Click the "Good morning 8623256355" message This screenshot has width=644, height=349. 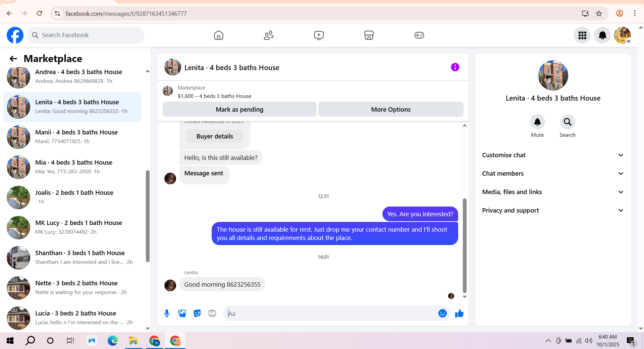tap(222, 284)
